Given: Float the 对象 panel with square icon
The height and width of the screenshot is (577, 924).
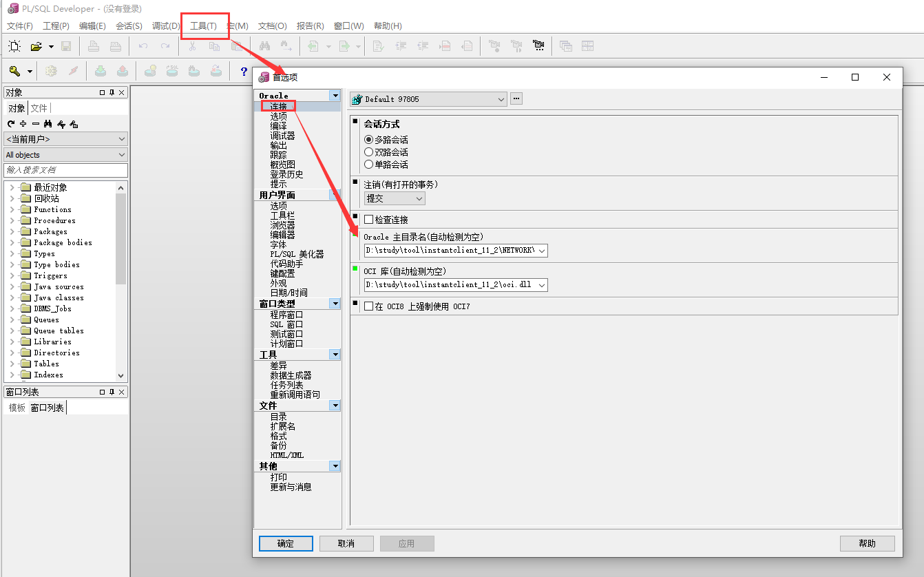Looking at the screenshot, I should (x=103, y=92).
